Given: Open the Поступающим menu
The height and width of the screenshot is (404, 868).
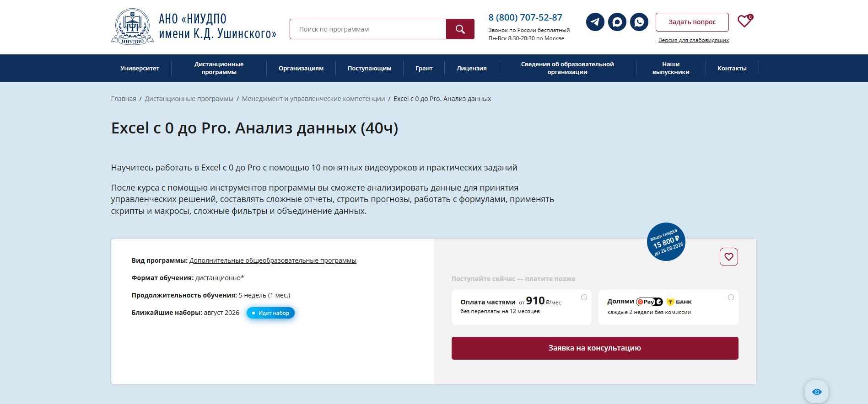Looking at the screenshot, I should (x=369, y=68).
